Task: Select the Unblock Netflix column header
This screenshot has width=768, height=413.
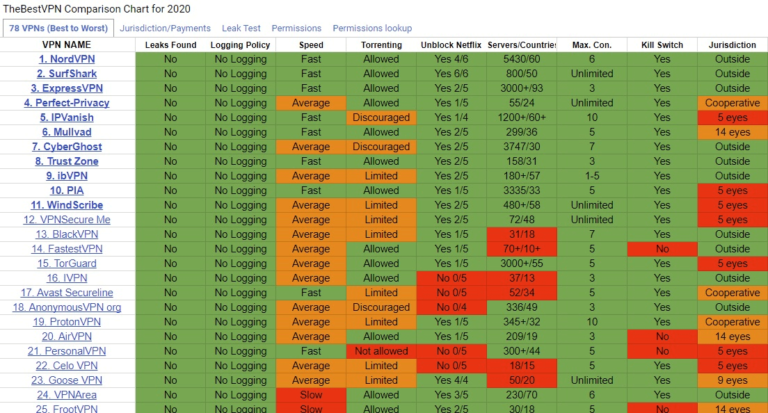Action: (458, 45)
